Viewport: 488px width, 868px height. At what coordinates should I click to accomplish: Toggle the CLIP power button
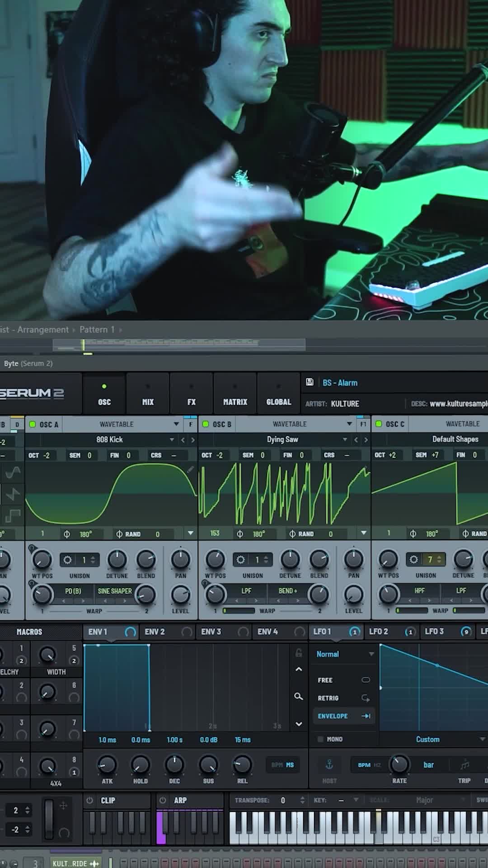pyautogui.click(x=90, y=800)
